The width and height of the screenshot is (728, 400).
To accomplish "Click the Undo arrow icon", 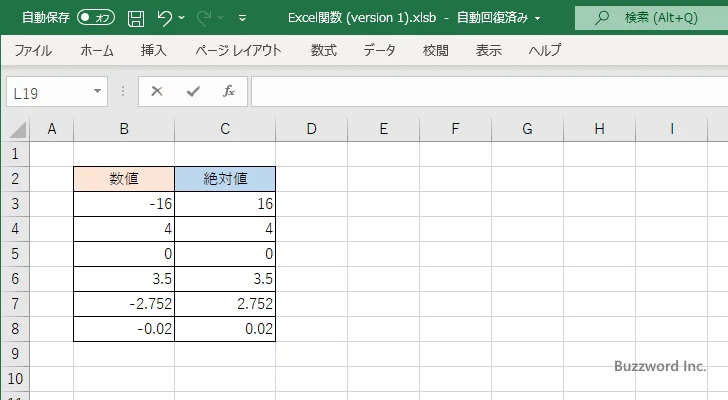I will [x=164, y=18].
